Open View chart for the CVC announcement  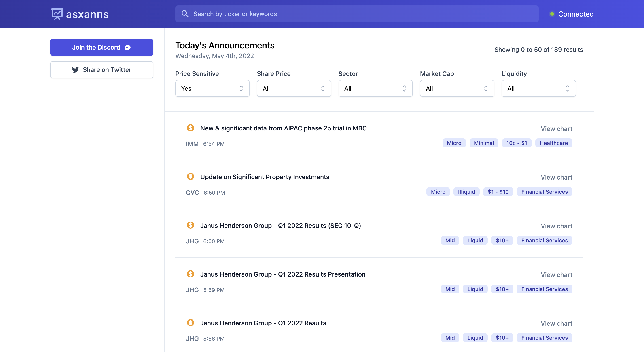point(557,177)
